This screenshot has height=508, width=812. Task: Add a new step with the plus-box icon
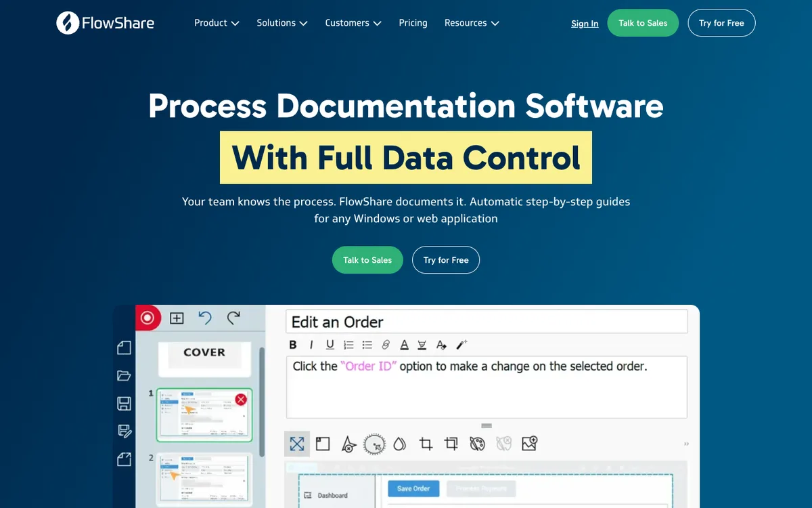[177, 318]
